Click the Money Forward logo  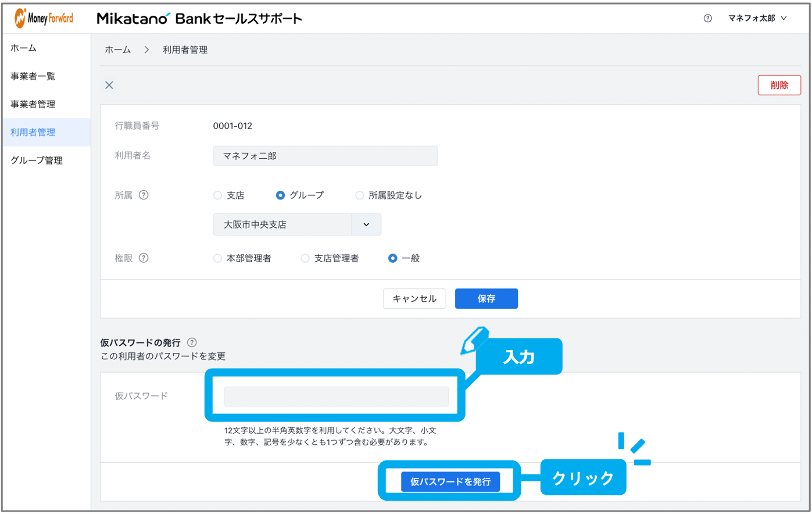click(44, 19)
